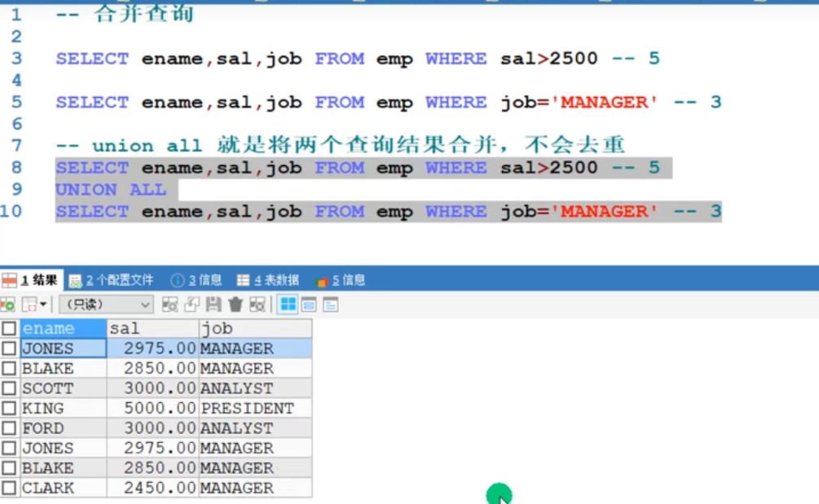This screenshot has height=504, width=819.
Task: Click the sal column header
Action: pos(153,328)
